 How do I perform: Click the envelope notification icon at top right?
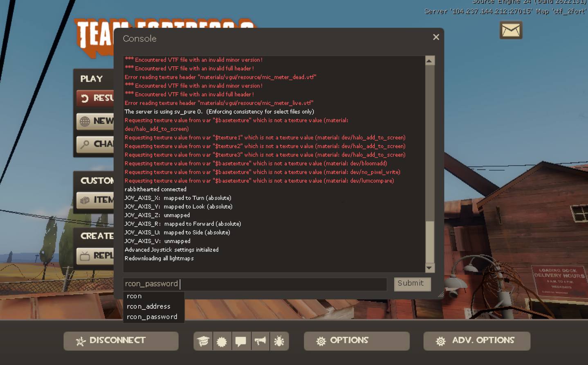point(510,30)
